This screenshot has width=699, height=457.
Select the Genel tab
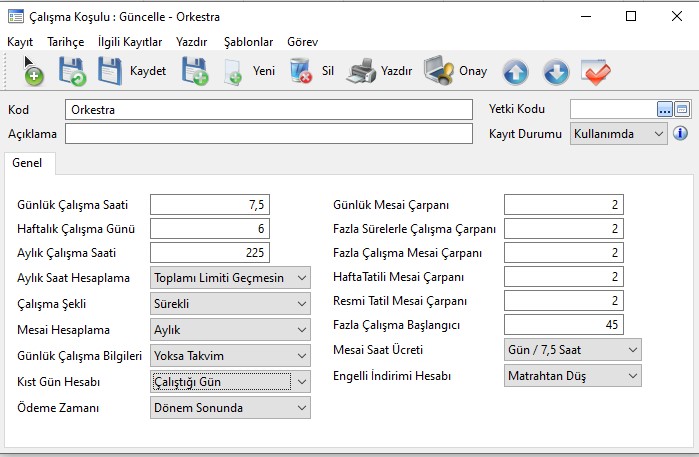[x=29, y=163]
